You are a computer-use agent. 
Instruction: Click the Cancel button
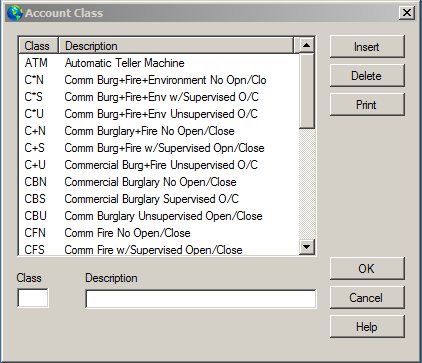coord(367,297)
